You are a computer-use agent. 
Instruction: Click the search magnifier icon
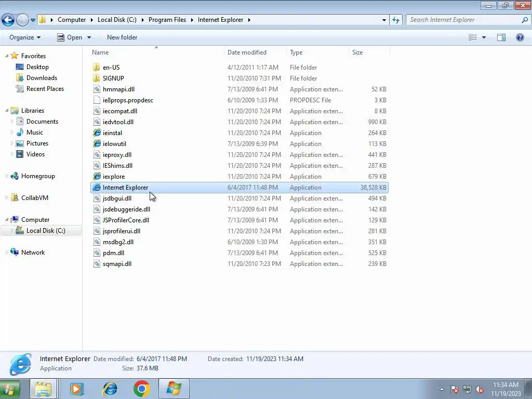pyautogui.click(x=525, y=20)
